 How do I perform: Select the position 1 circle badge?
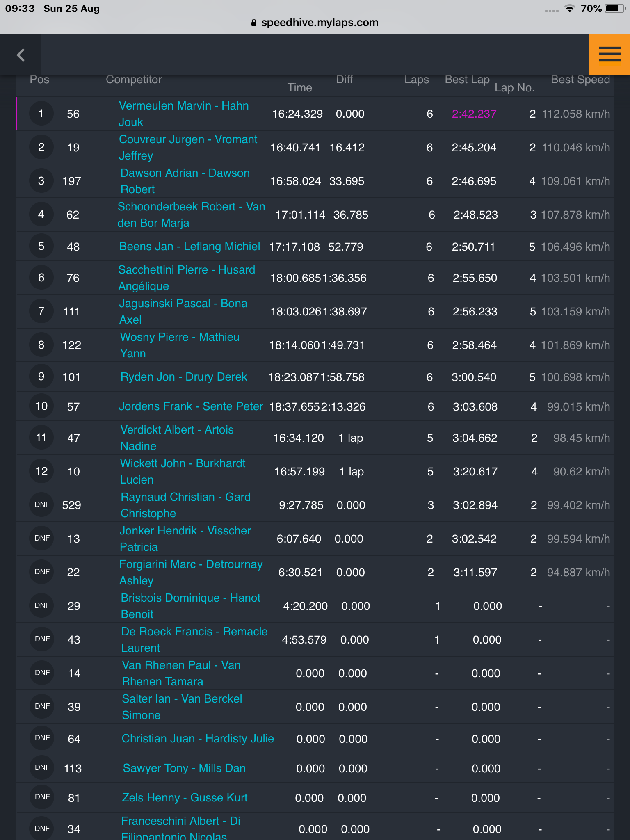click(x=41, y=114)
